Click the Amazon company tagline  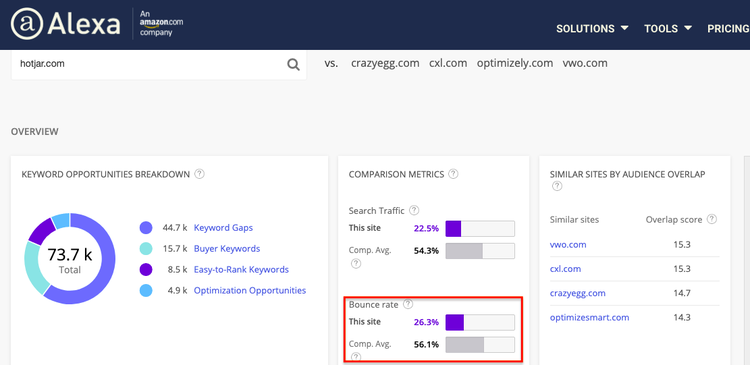pyautogui.click(x=161, y=23)
